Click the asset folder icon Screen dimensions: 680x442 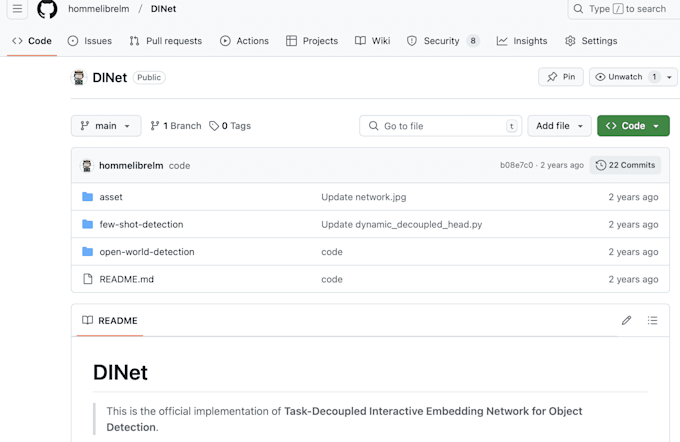[87, 197]
